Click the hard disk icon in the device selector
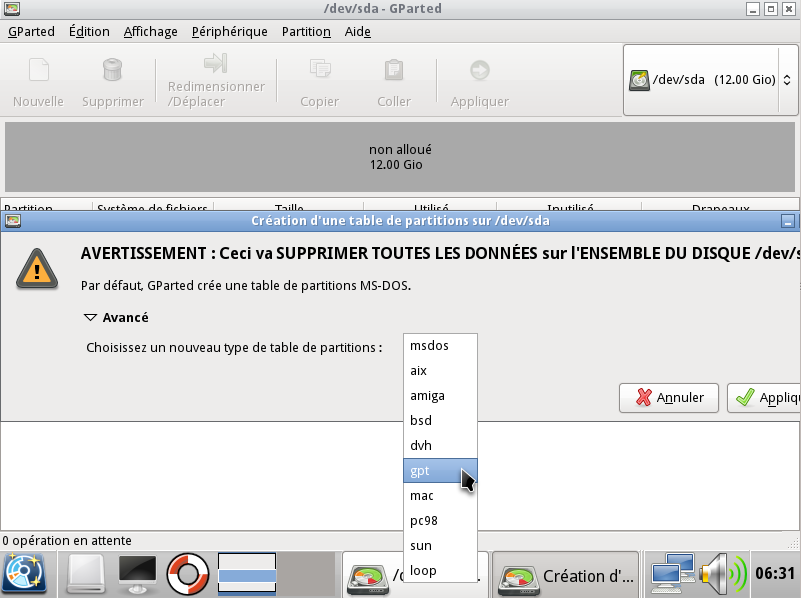The image size is (801, 598). [x=639, y=80]
